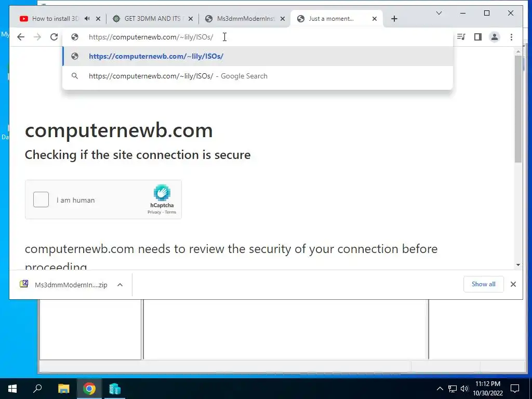Image resolution: width=532 pixels, height=399 pixels.
Task: Check the I am human checkbox
Action: click(x=41, y=199)
